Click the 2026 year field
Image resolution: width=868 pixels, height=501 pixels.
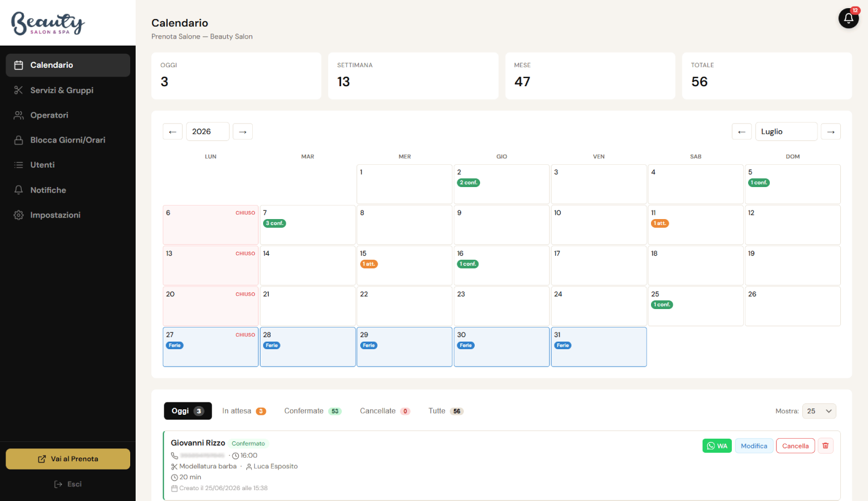[208, 132]
